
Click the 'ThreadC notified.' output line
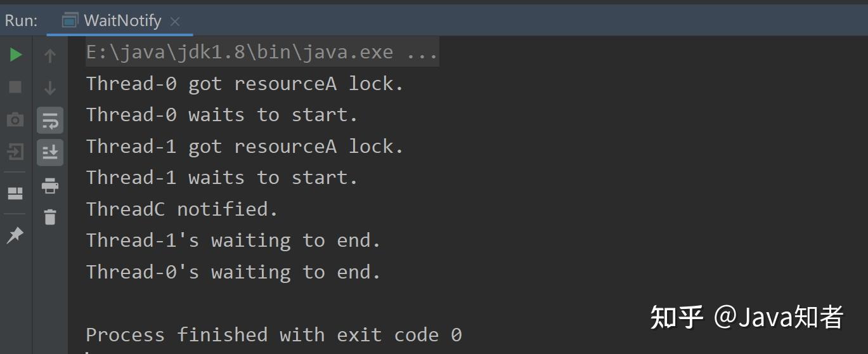click(x=182, y=209)
